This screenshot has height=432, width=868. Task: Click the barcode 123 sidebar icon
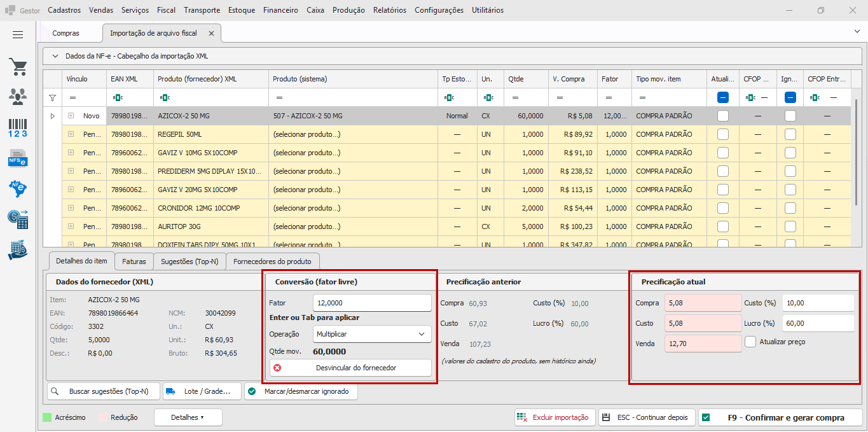[18, 127]
